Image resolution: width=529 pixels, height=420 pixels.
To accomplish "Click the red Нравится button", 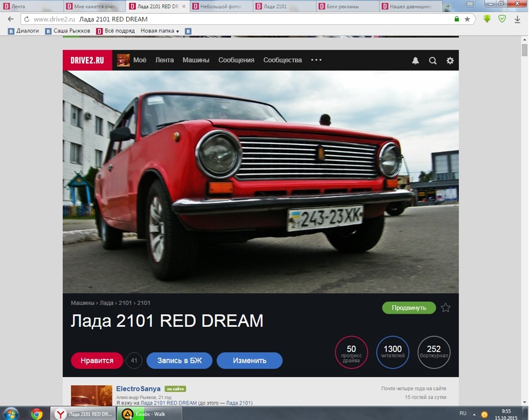I will (x=97, y=360).
